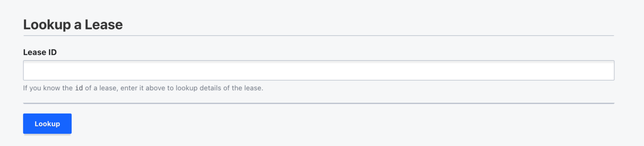Click the word "Lookup" in the heading
The height and width of the screenshot is (146, 644).
pos(47,25)
